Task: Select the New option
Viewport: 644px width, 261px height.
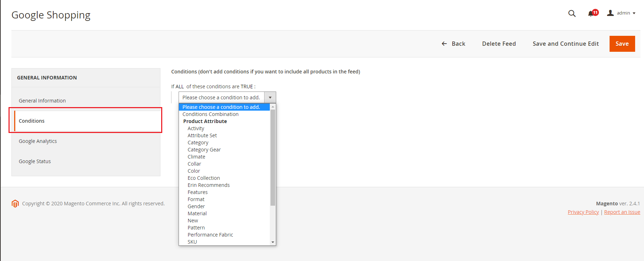Action: point(224,221)
